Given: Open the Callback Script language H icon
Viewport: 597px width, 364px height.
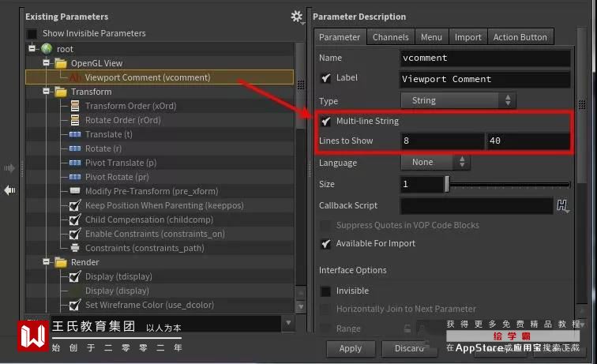Looking at the screenshot, I should coord(563,205).
